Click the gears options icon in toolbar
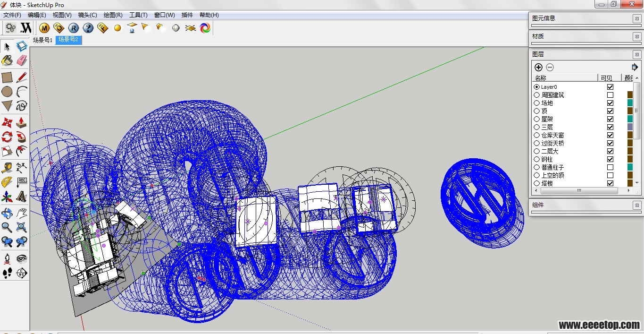Image resolution: width=644 pixels, height=334 pixels. pos(10,28)
